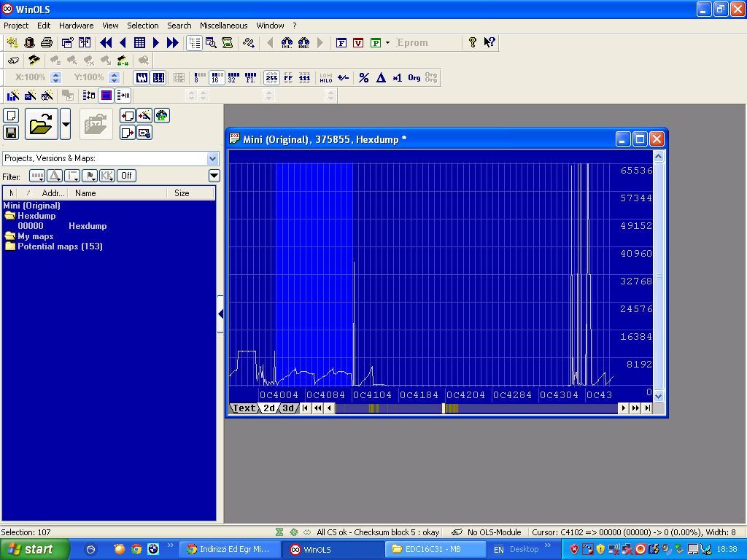Click the floppy disk save icon
Screen dimensions: 747x560
tap(12, 133)
